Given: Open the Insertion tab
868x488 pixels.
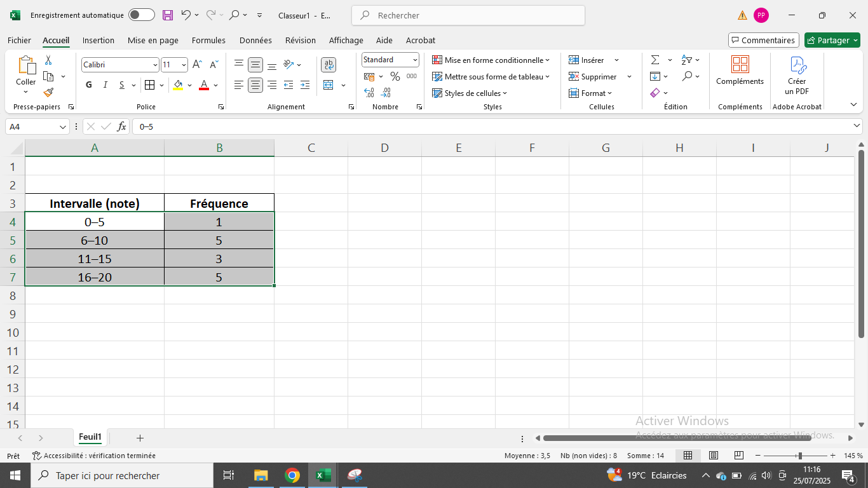Looking at the screenshot, I should 98,40.
